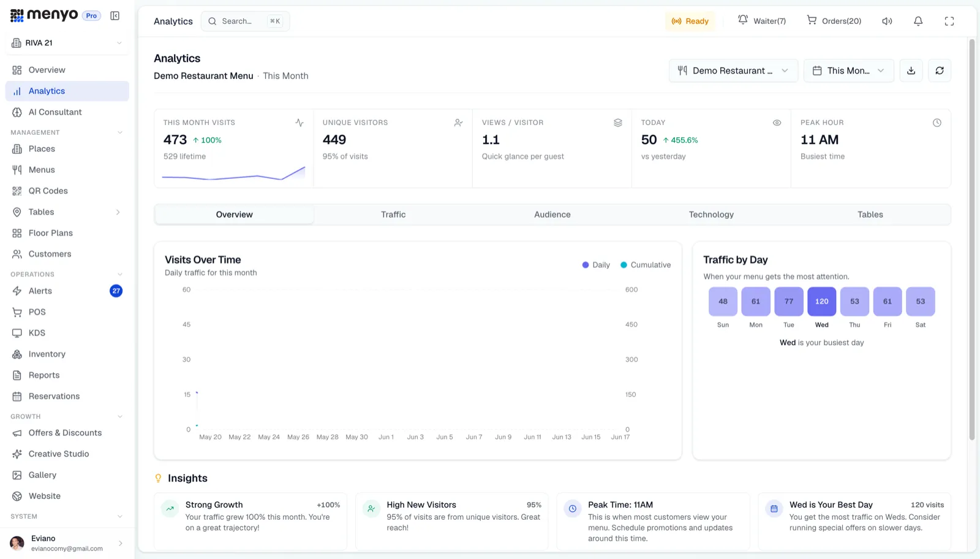Refresh analytics data with the refresh icon
Screen dimensions: 980x559
(940, 70)
